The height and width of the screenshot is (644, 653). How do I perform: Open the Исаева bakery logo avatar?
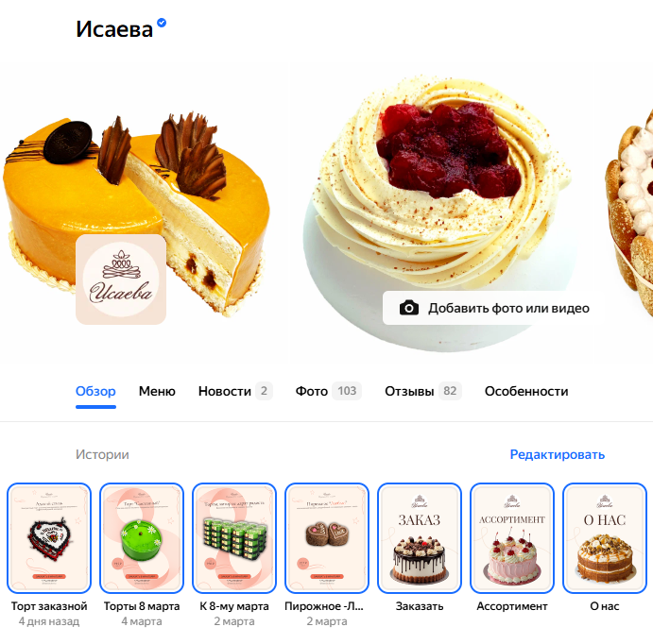[121, 280]
